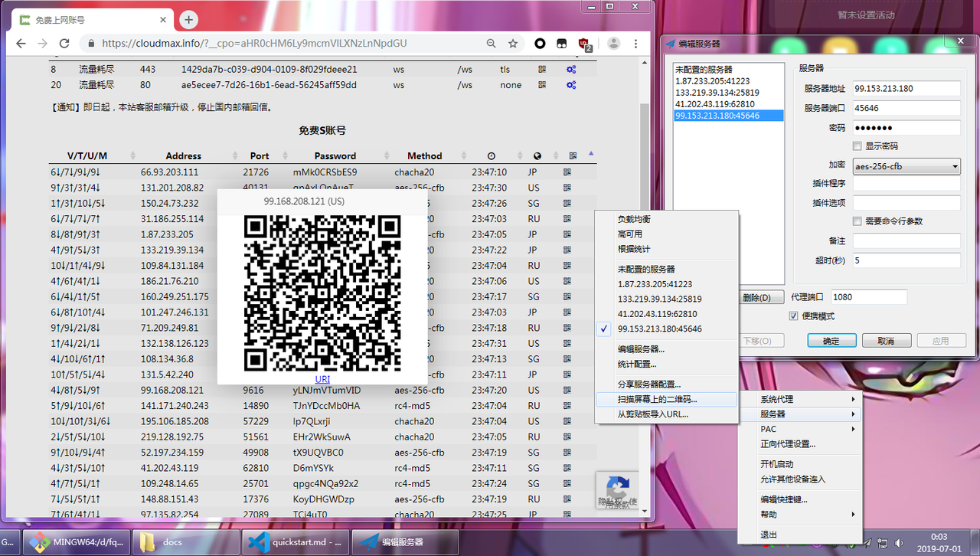
Task: Open the Chrome three-dot menu
Action: pyautogui.click(x=635, y=44)
